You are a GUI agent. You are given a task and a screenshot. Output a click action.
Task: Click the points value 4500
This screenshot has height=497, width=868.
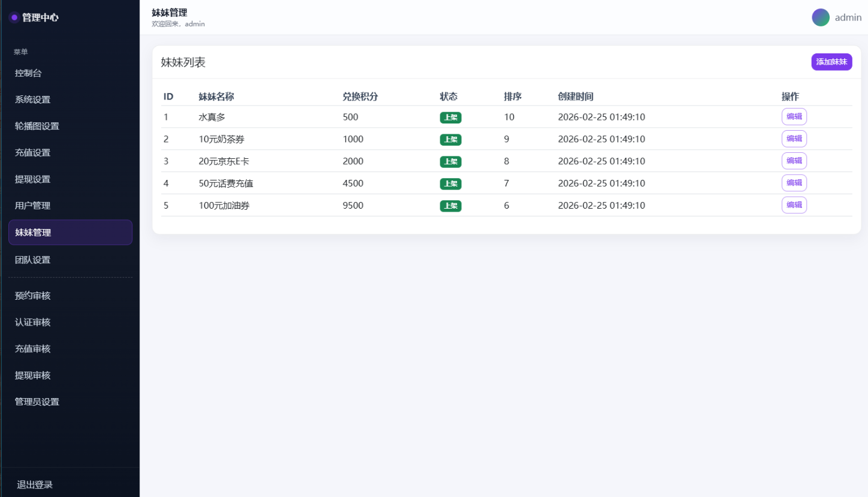353,183
